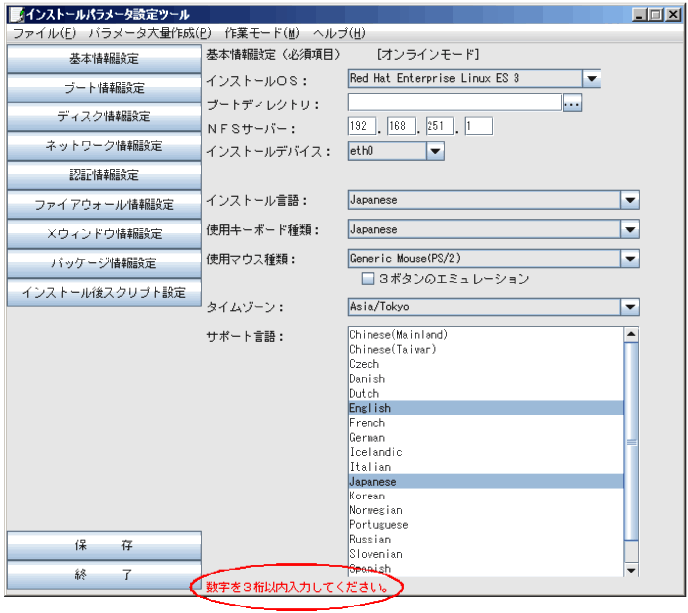
Task: Select Slovenian in support languages
Action: point(486,555)
